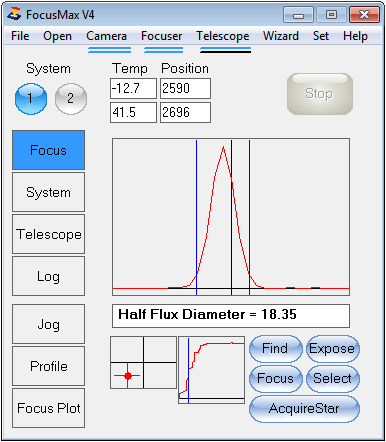The width and height of the screenshot is (386, 442).
Task: Open the Log panel
Action: (49, 276)
